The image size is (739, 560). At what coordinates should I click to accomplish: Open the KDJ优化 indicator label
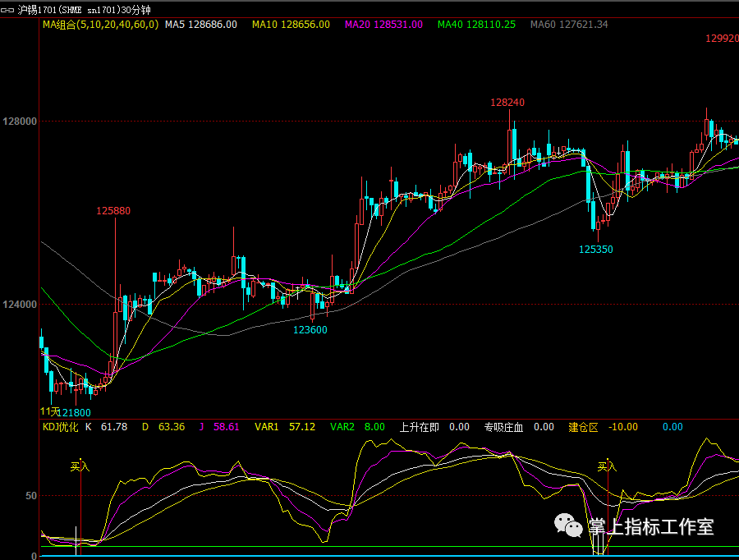60,427
